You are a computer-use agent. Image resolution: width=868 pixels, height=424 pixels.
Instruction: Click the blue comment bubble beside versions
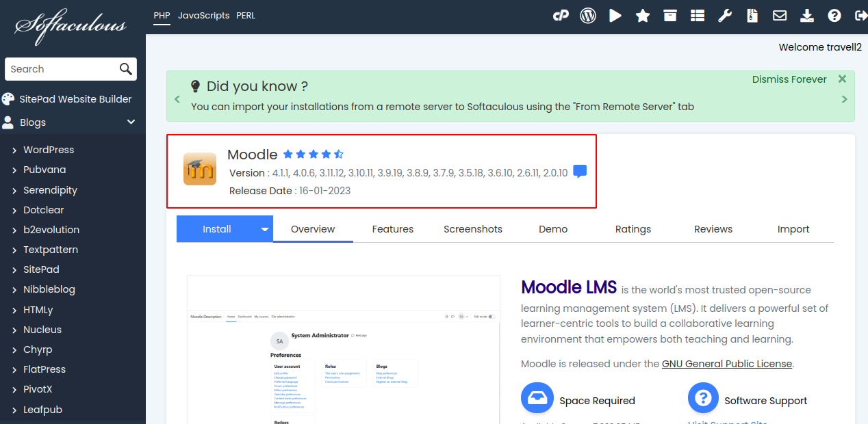(580, 172)
